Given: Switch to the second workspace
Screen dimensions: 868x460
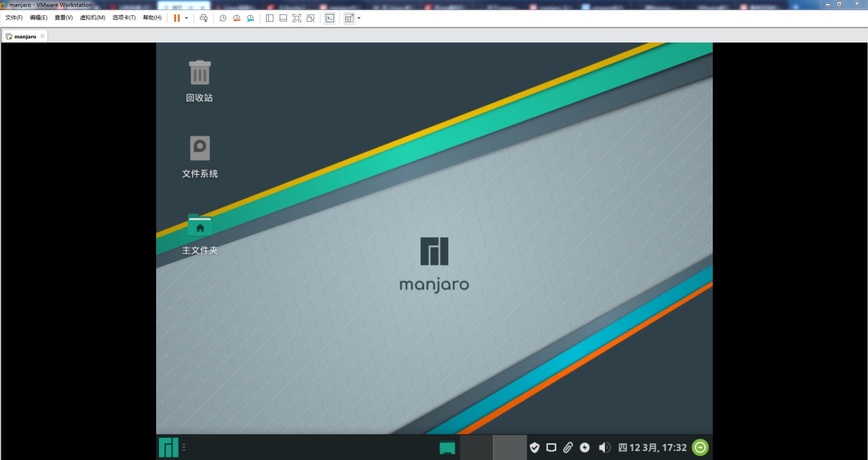Looking at the screenshot, I should coord(510,447).
